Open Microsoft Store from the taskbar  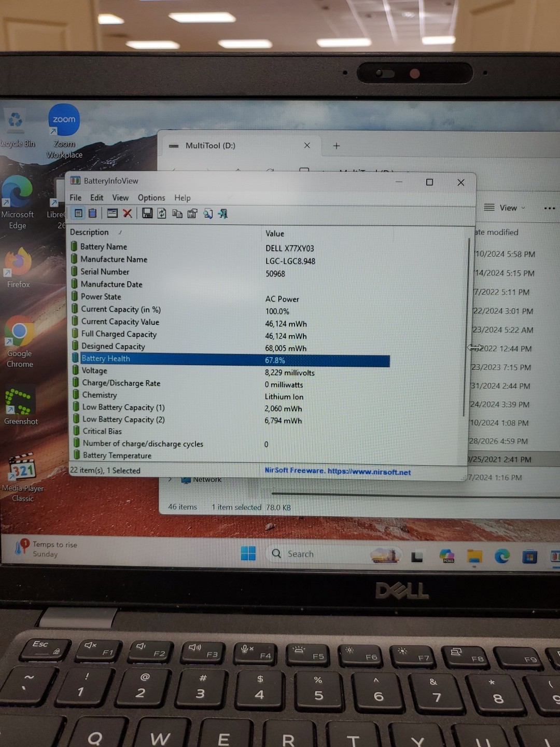pyautogui.click(x=529, y=557)
